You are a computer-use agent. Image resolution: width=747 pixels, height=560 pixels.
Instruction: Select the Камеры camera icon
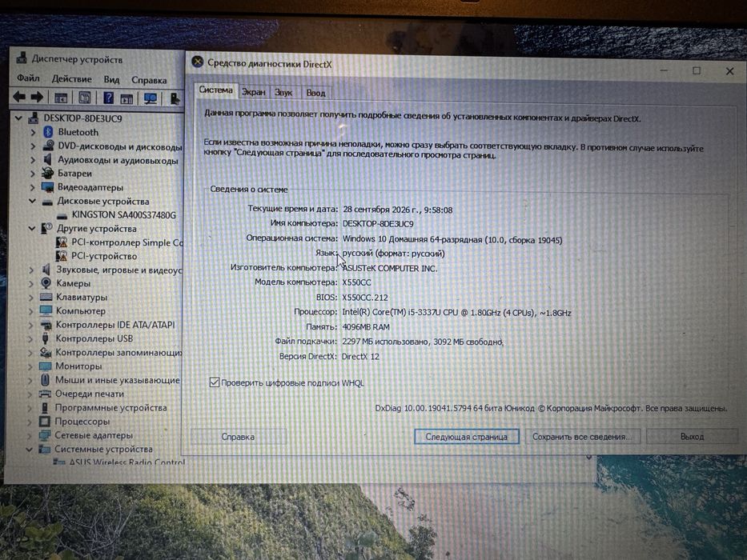click(46, 283)
